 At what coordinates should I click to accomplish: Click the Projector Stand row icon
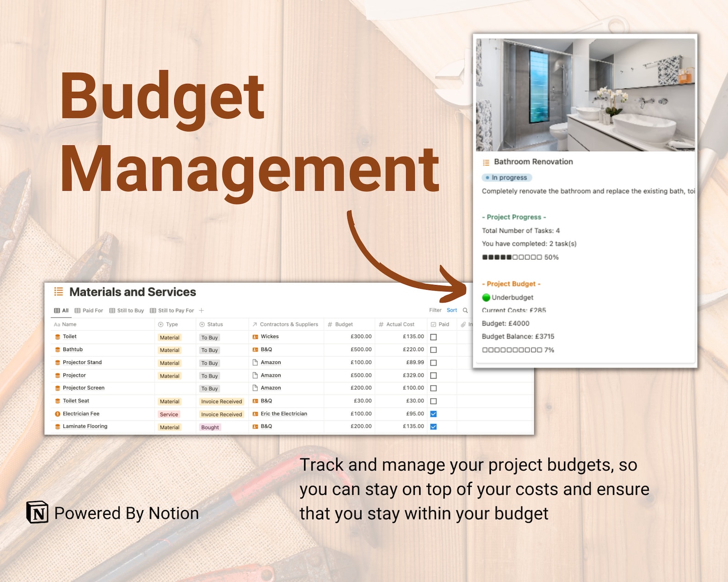click(57, 362)
